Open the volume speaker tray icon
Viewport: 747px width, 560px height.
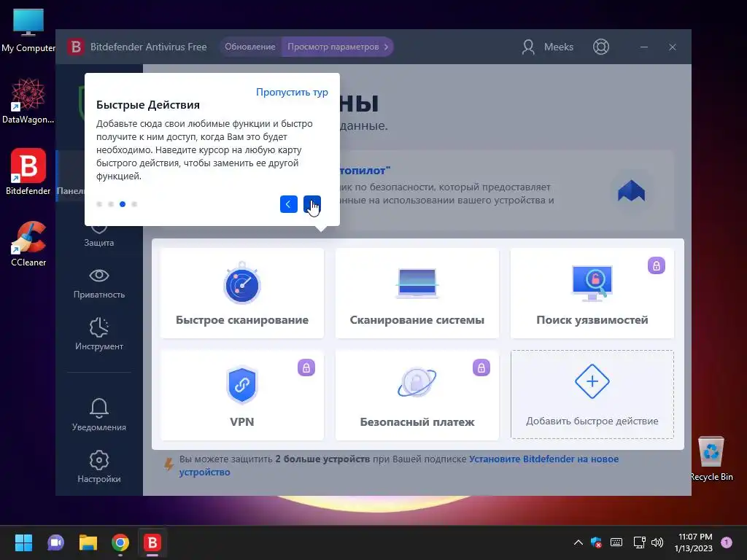pyautogui.click(x=657, y=542)
